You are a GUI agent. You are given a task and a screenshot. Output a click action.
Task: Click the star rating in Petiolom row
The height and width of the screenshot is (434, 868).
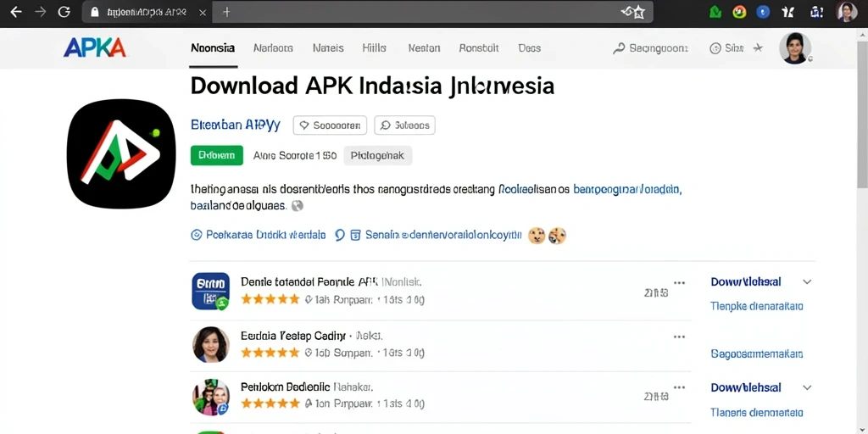[x=270, y=403]
